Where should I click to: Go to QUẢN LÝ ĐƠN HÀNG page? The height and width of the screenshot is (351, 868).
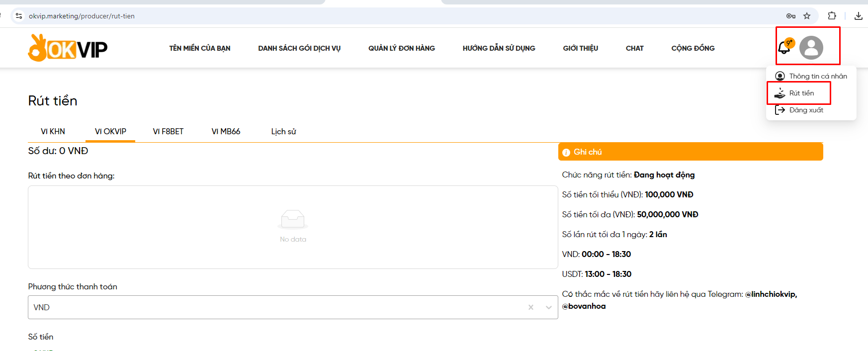(x=401, y=48)
